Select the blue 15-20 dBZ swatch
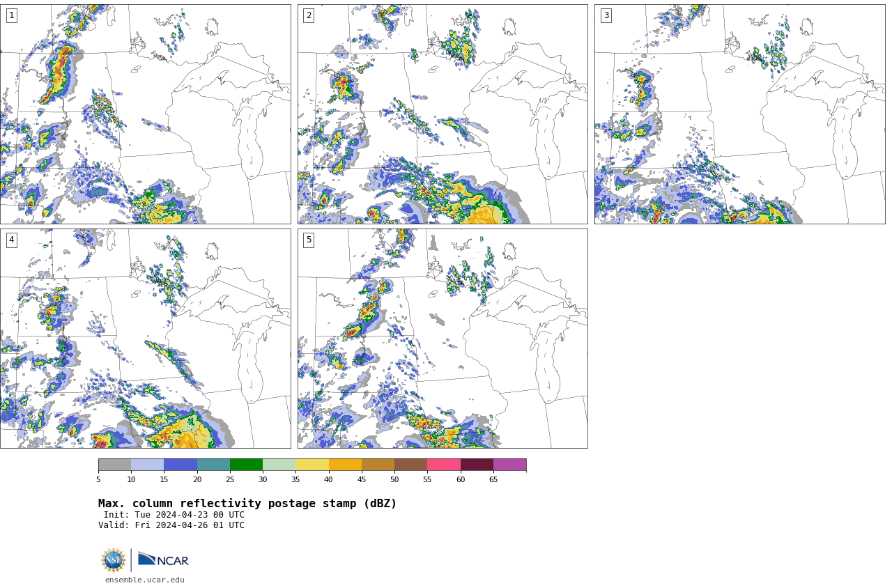Viewport: 892px width, 588px height. 180,465
